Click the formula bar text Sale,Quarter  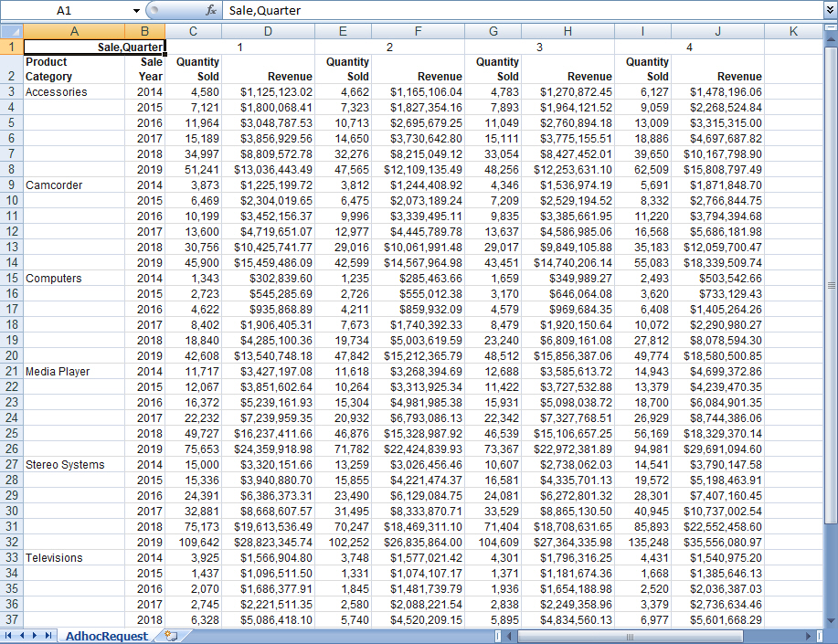click(x=263, y=10)
